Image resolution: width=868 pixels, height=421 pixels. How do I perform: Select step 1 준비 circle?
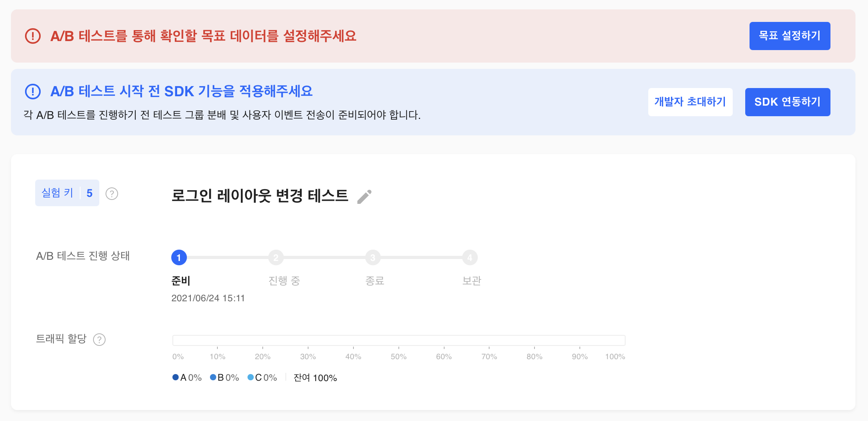[x=179, y=257]
